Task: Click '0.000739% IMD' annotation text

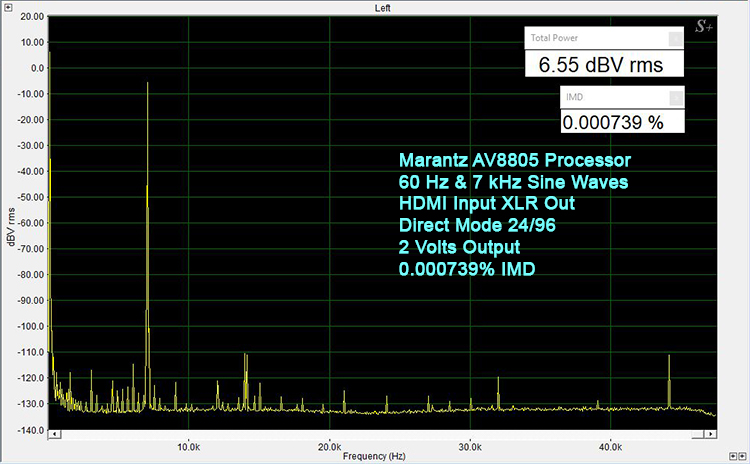Action: [x=467, y=269]
